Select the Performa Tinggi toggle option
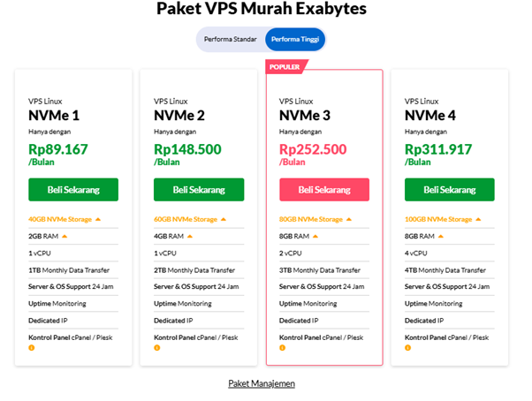Viewport: 532px width, 401px height. tap(296, 40)
